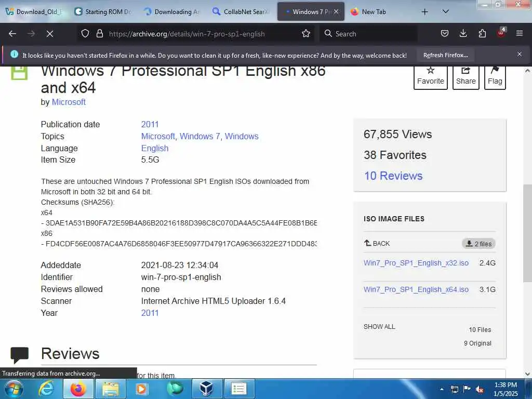Open the 2011 publication date link
This screenshot has width=532, height=399.
[x=150, y=124]
